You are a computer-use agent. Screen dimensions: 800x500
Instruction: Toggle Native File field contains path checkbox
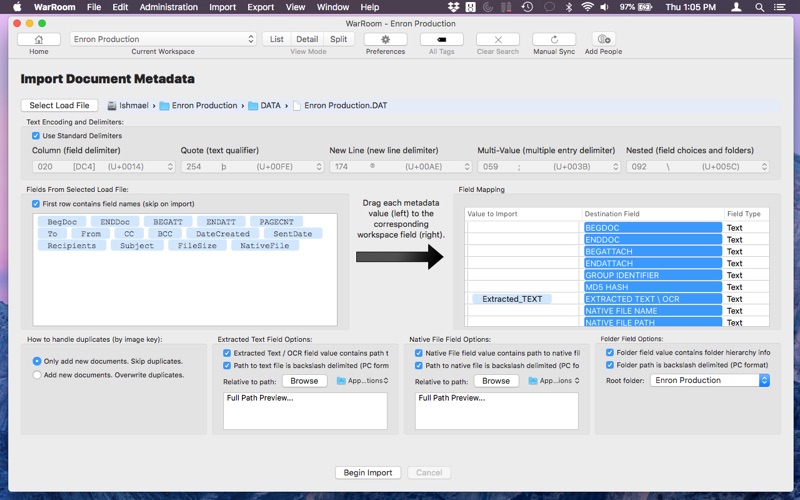(419, 353)
